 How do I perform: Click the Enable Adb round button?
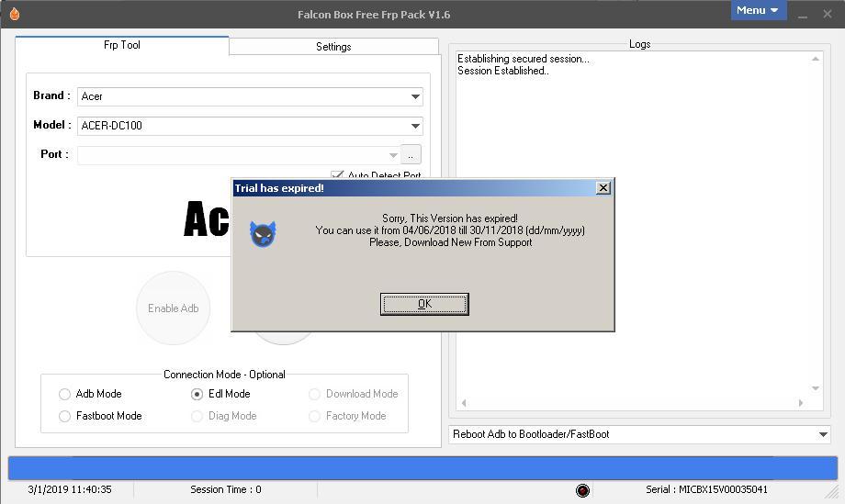click(173, 308)
